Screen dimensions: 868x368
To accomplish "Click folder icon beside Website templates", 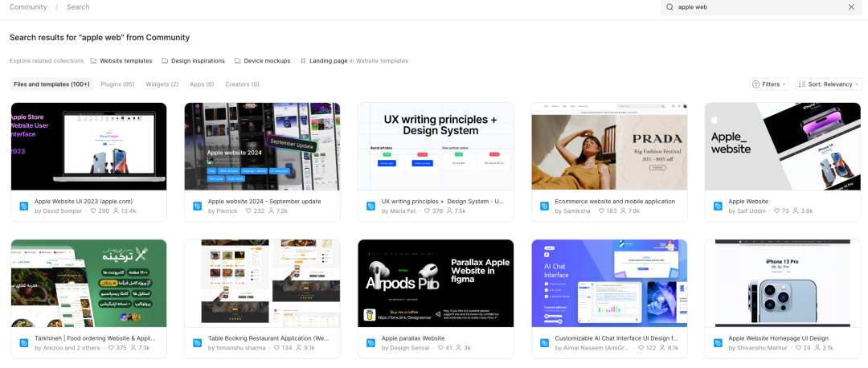I will point(93,61).
